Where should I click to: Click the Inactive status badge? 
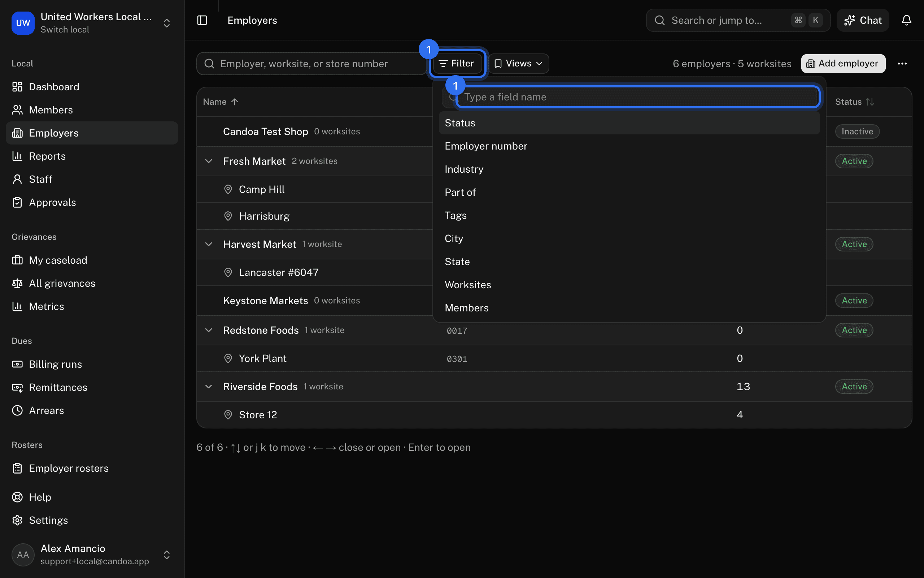[x=857, y=131]
